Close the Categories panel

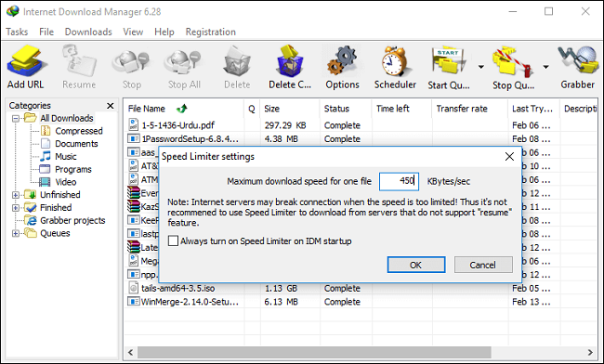coord(111,106)
